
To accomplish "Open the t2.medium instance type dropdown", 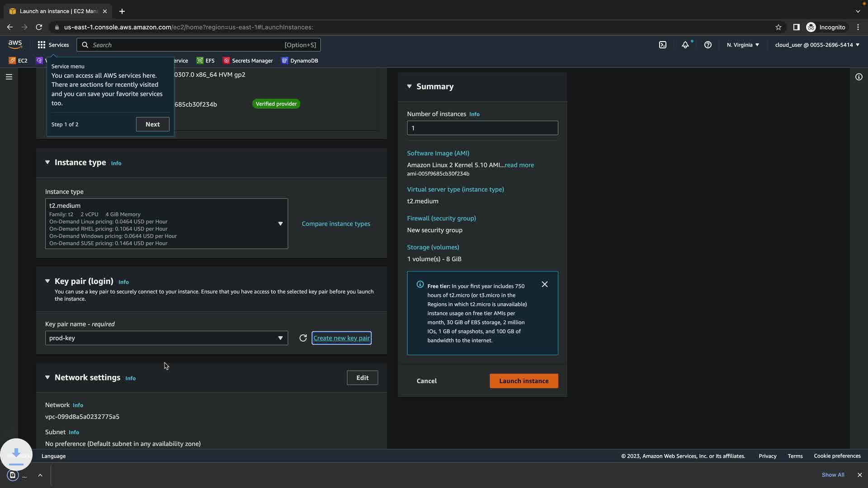I will (x=166, y=224).
